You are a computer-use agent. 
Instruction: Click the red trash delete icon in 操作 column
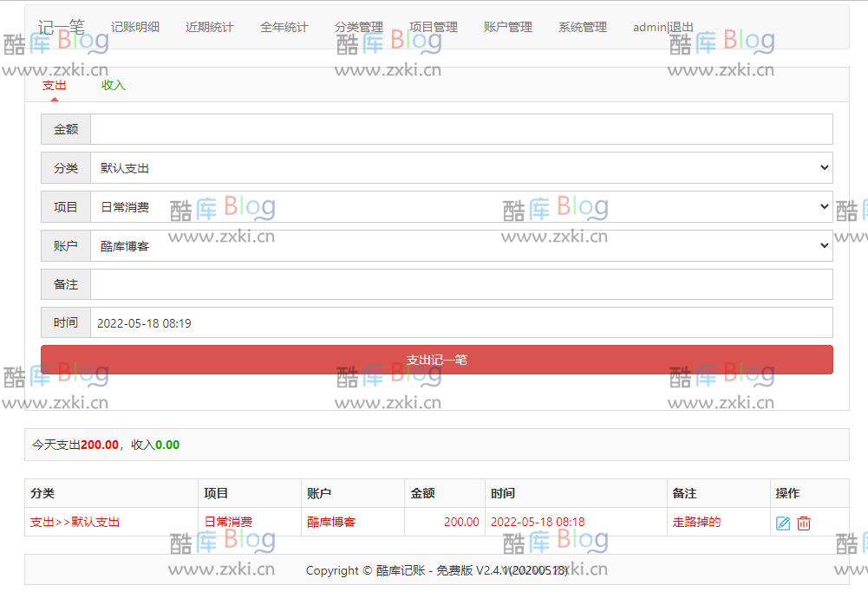click(805, 522)
